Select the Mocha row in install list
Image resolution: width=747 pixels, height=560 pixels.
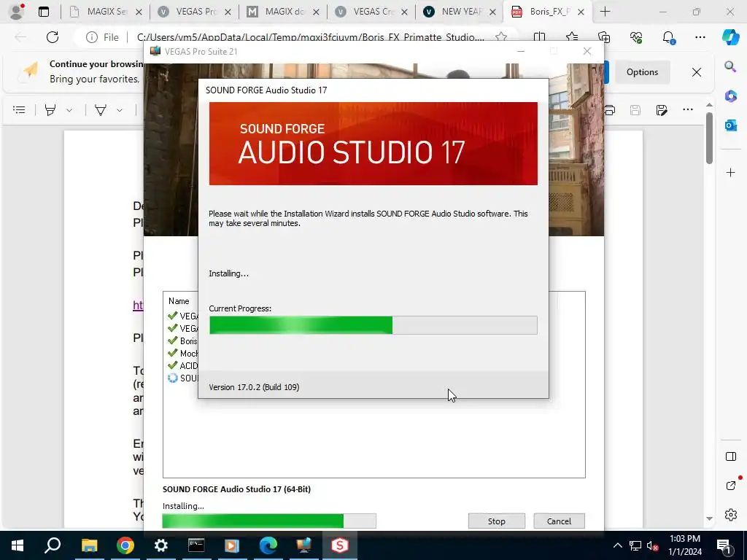pyautogui.click(x=182, y=354)
